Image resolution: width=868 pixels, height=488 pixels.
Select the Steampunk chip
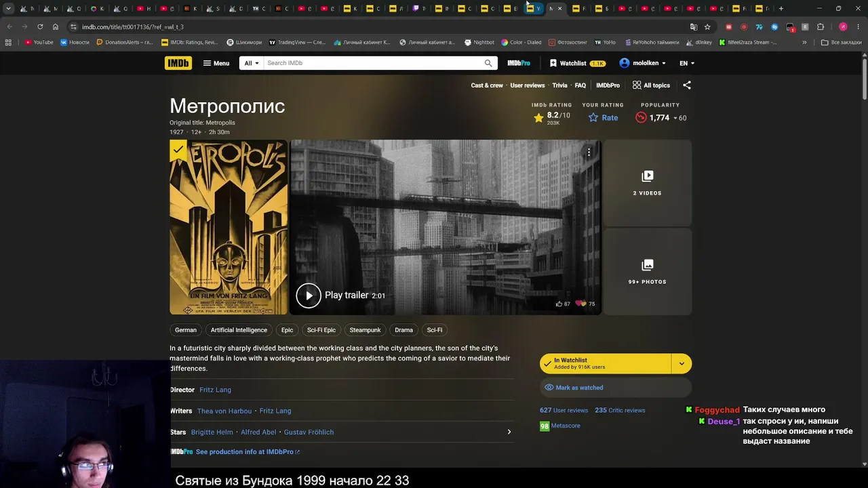(365, 330)
